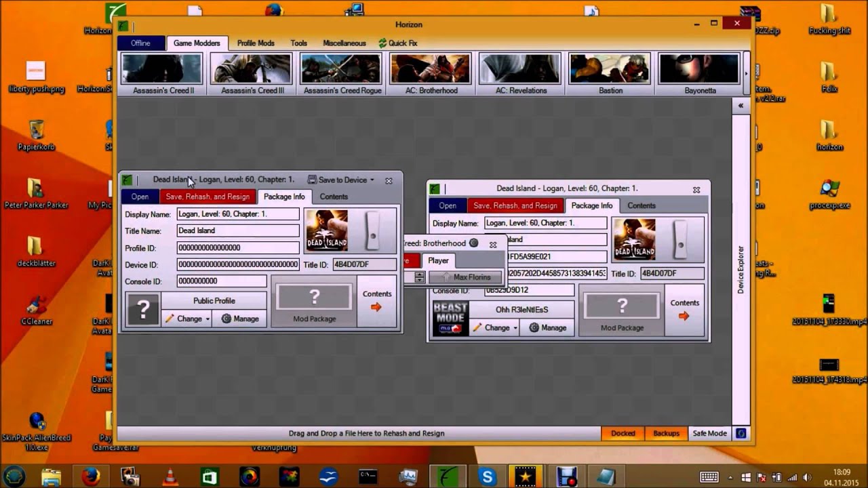Open Save to Device dropdown
This screenshot has width=868, height=488.
click(341, 180)
